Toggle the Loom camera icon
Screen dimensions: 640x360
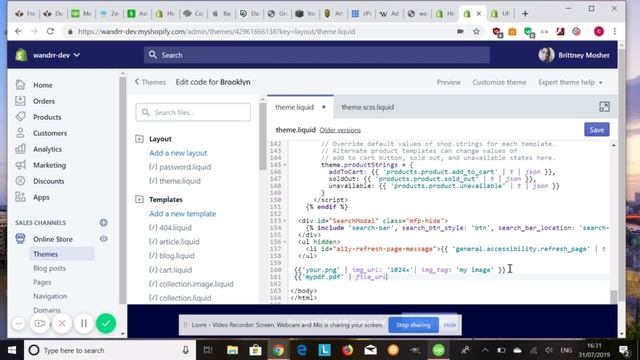tap(40, 323)
